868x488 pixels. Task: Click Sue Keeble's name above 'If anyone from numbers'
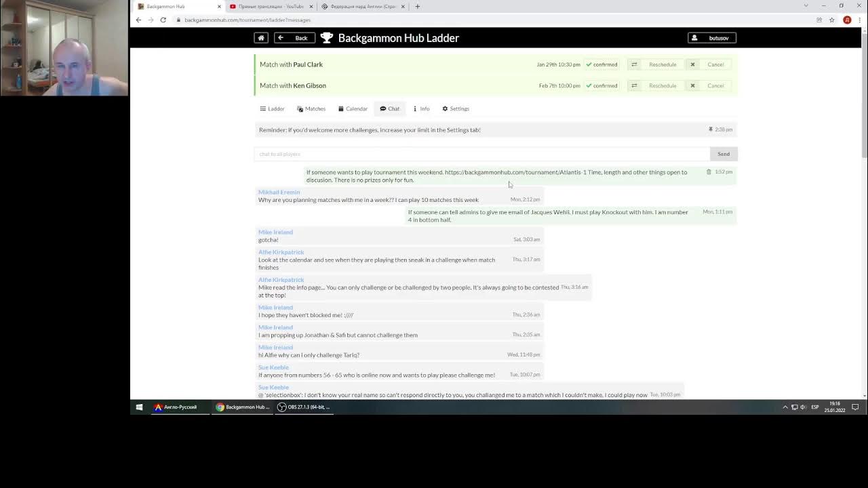(x=273, y=367)
